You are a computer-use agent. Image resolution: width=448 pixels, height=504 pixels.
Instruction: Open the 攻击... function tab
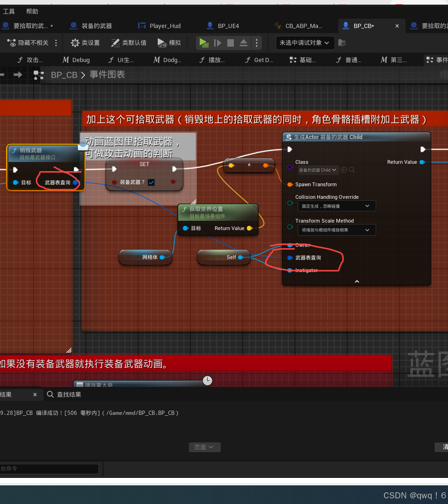tap(30, 60)
